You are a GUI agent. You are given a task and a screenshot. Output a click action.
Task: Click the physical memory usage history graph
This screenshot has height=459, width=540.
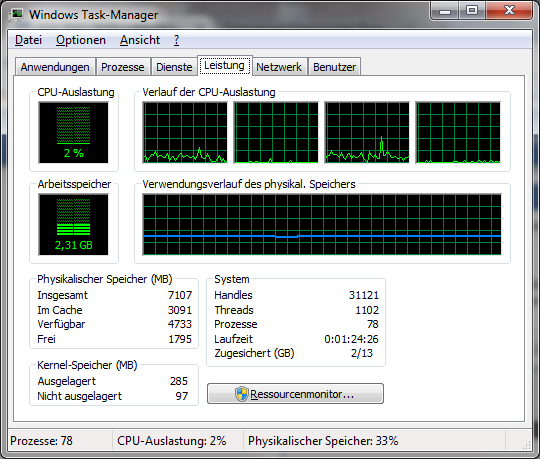(322, 225)
